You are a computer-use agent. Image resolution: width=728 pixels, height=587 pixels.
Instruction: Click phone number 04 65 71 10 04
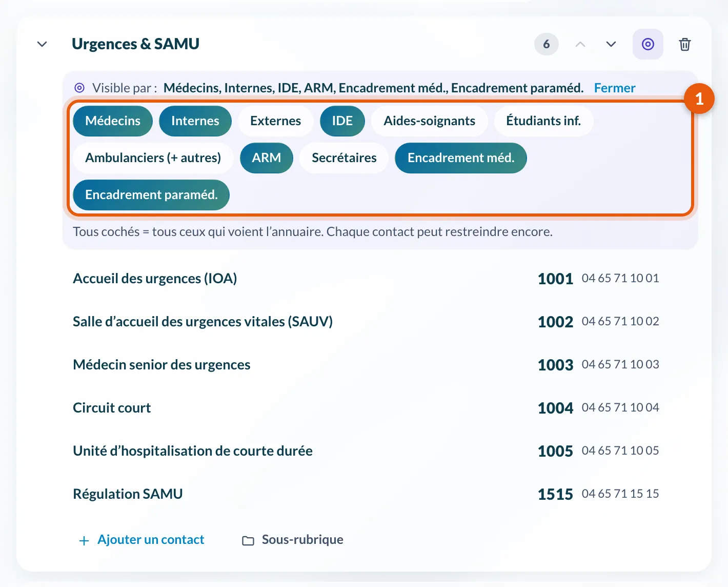coord(620,407)
